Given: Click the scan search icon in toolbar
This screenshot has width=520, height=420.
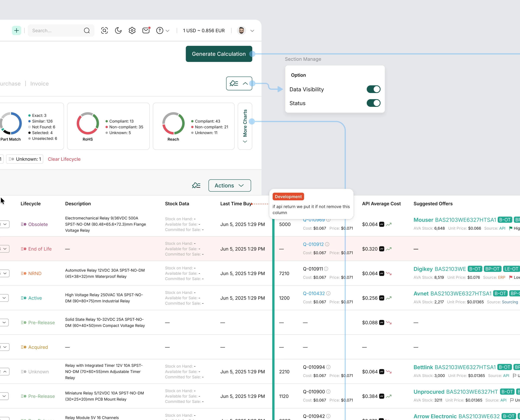Looking at the screenshot, I should click(x=104, y=30).
